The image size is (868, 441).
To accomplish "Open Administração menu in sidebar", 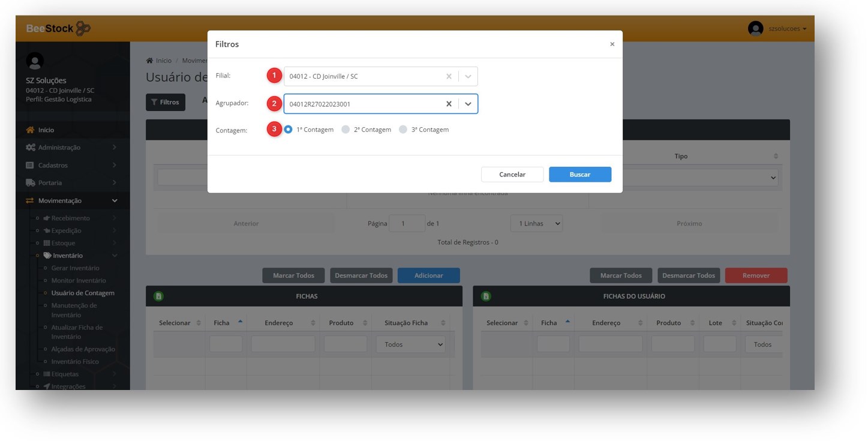I will pyautogui.click(x=59, y=148).
